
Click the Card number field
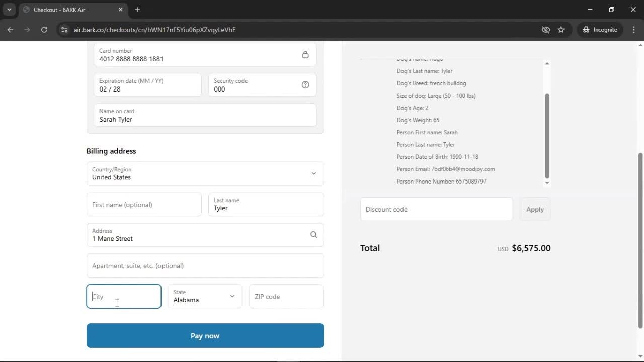click(x=205, y=55)
